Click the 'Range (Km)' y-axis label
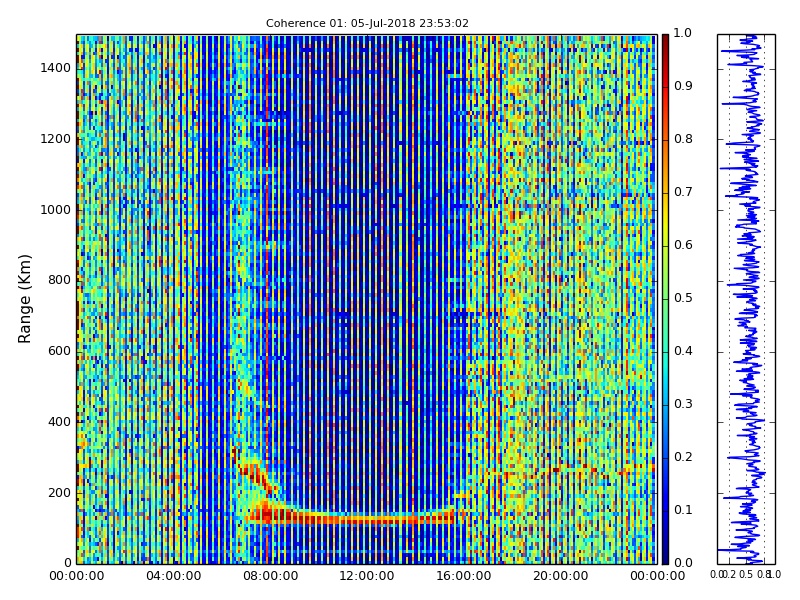Viewport: 800px width, 600px height. pos(24,299)
